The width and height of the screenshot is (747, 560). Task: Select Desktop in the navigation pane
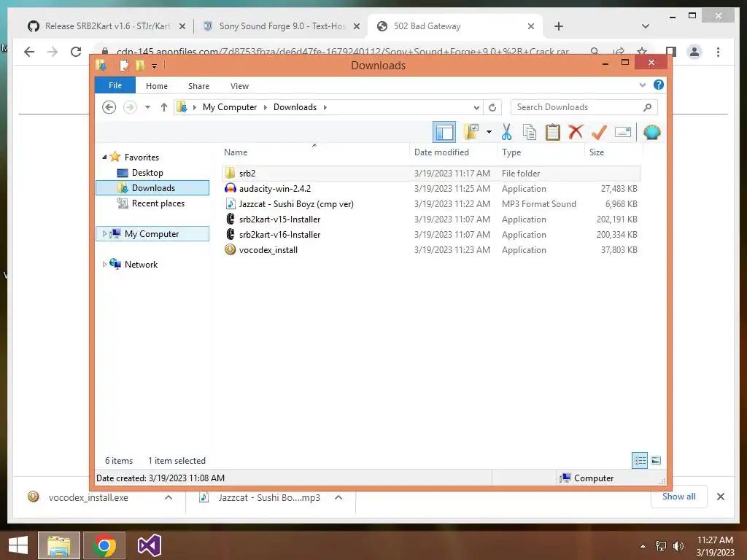(x=147, y=173)
